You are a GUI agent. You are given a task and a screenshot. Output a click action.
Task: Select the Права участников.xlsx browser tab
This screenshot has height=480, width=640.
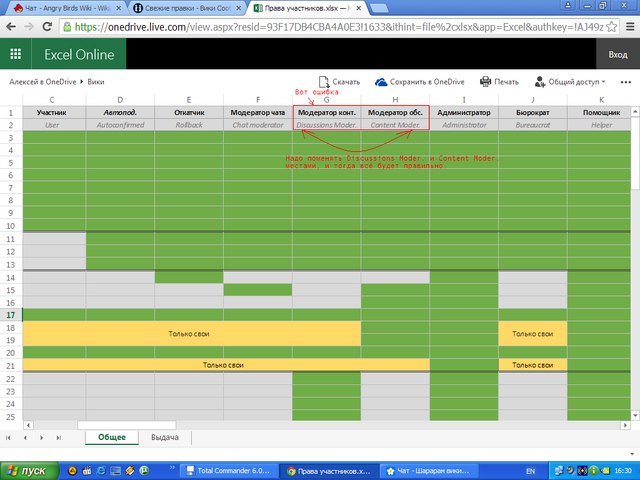[306, 8]
